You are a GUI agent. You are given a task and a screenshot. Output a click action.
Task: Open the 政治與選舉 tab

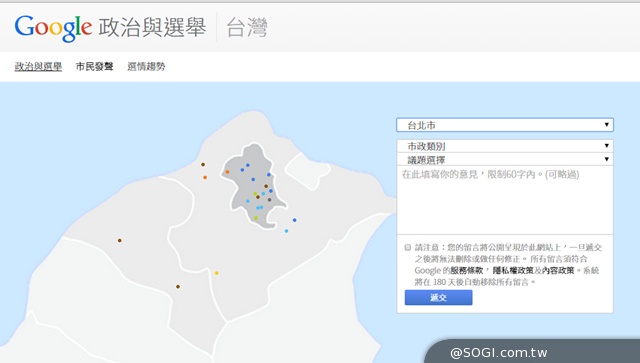38,66
